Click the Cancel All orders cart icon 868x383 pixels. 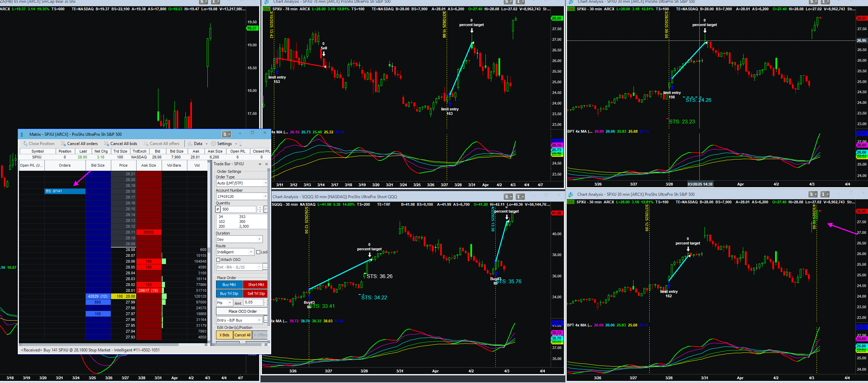tap(63, 144)
